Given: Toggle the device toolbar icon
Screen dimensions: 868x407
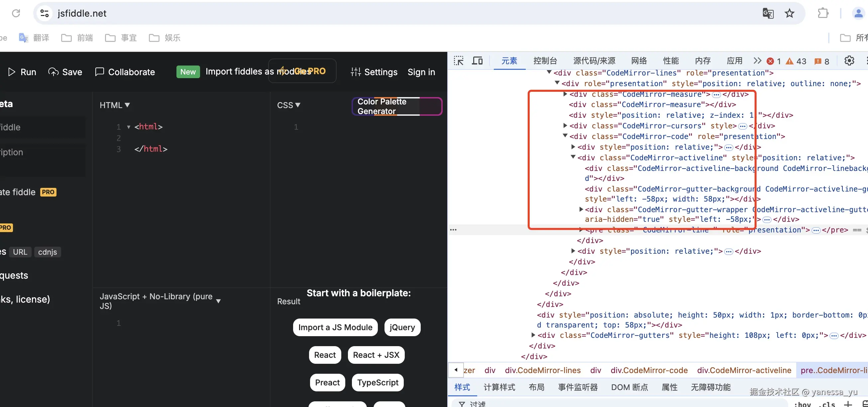Looking at the screenshot, I should tap(477, 61).
